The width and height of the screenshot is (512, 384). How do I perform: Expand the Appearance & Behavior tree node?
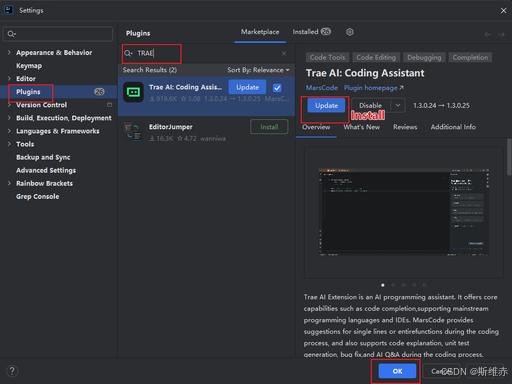tap(9, 52)
